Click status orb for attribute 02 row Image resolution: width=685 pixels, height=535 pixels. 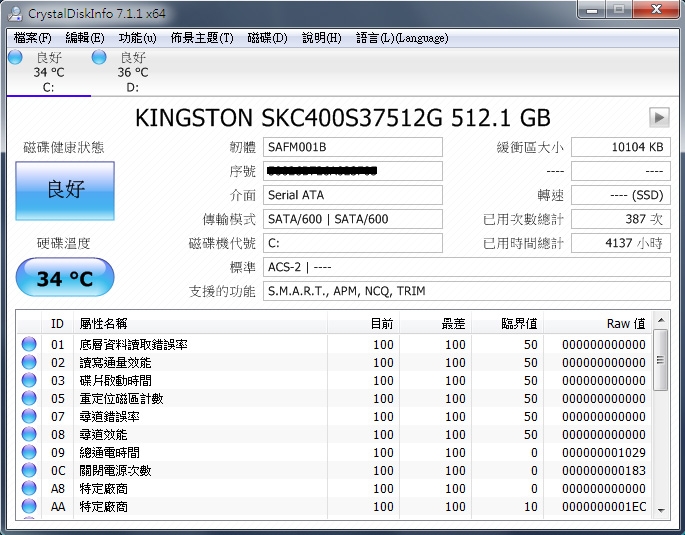coord(29,362)
